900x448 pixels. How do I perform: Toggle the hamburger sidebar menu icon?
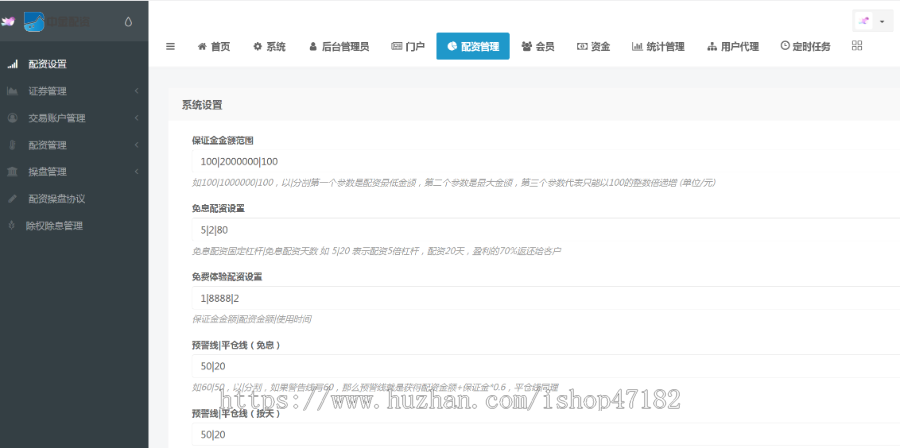(170, 46)
